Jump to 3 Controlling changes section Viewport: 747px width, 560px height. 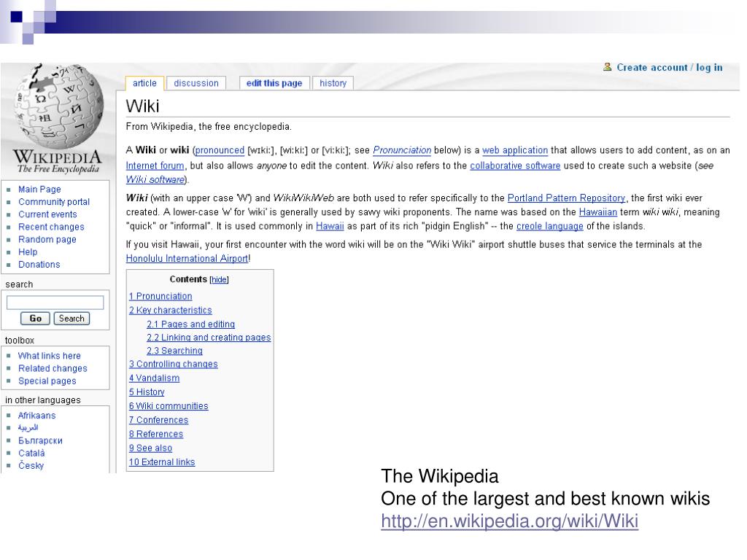(x=173, y=365)
